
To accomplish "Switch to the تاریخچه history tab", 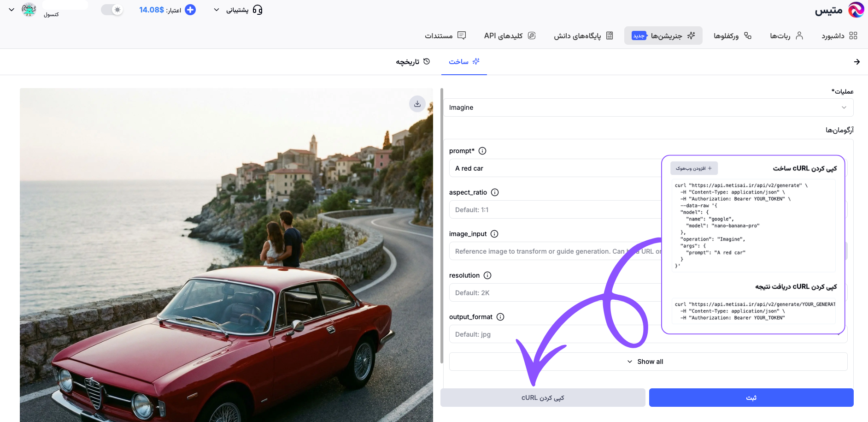I will coord(413,61).
